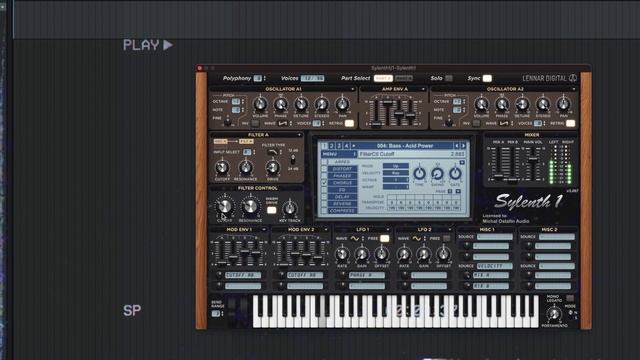Click the Oscillator A1 Volume knob
This screenshot has height=360, width=640.
pos(260,104)
